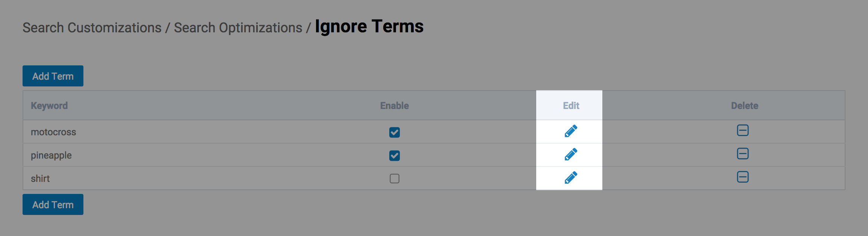Open Search Optimizations breadcrumb link

(238, 28)
